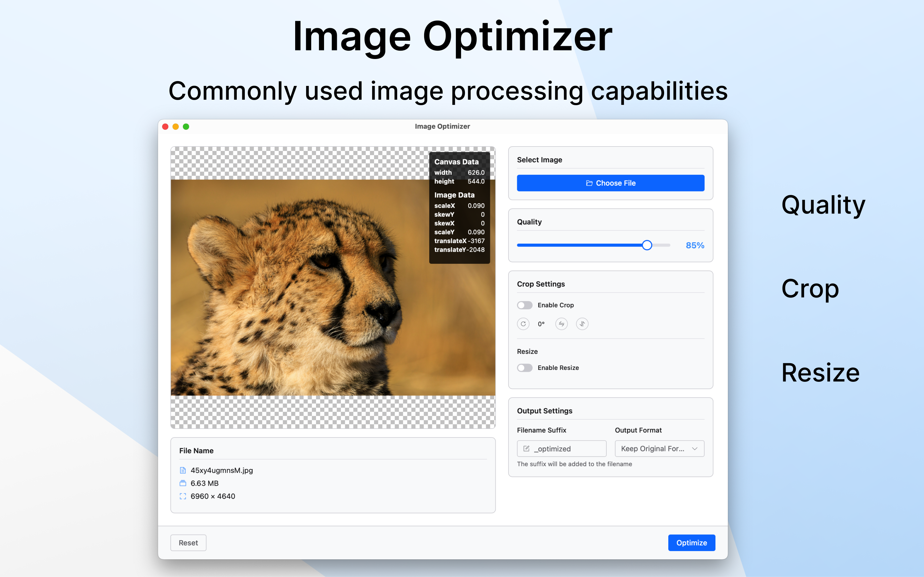Screen dimensions: 924x577
Task: Click the storage icon next to 6.63 MB
Action: (x=183, y=483)
